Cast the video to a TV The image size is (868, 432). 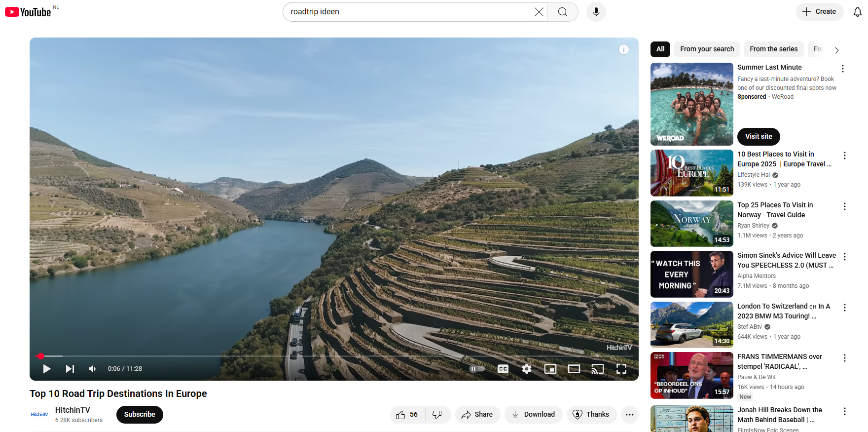pos(597,369)
